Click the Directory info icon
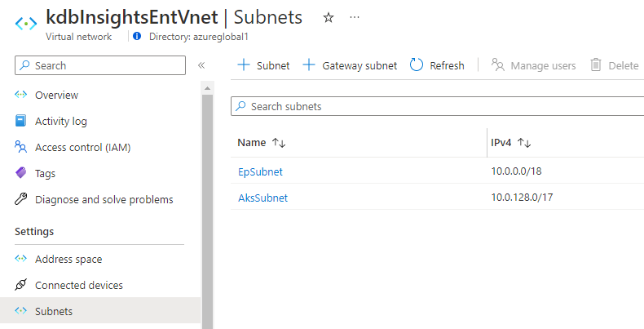 pos(137,37)
